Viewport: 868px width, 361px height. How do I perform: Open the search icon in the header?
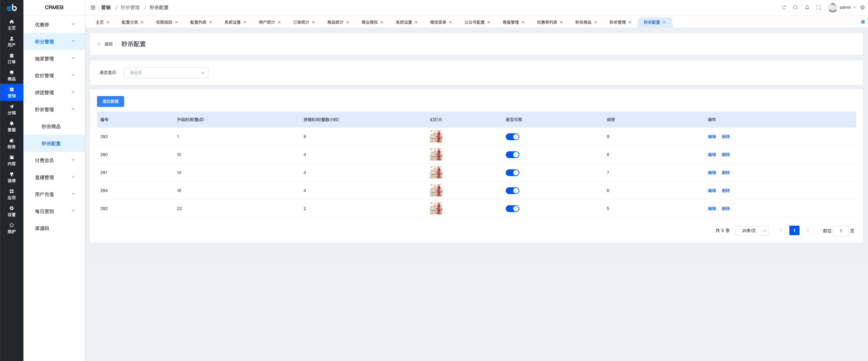(795, 7)
